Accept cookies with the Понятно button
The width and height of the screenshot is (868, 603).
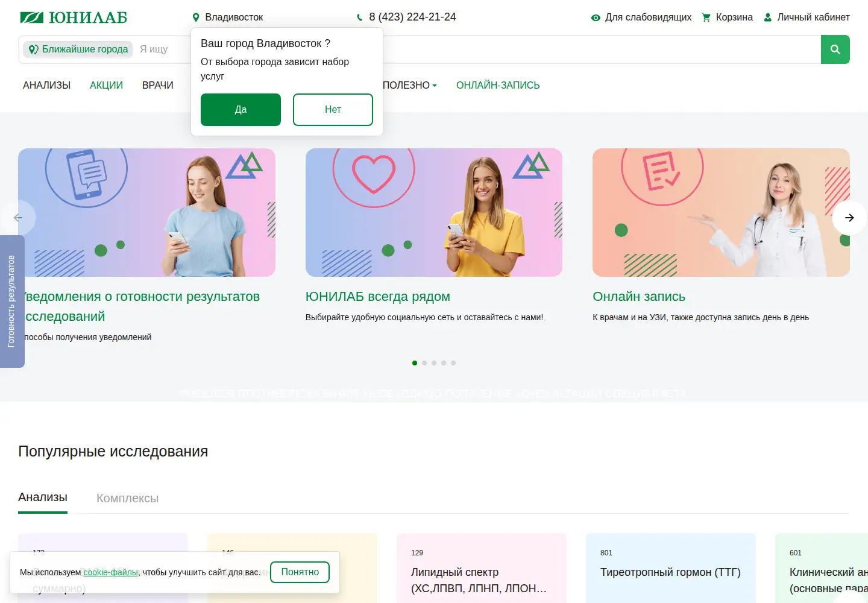300,572
